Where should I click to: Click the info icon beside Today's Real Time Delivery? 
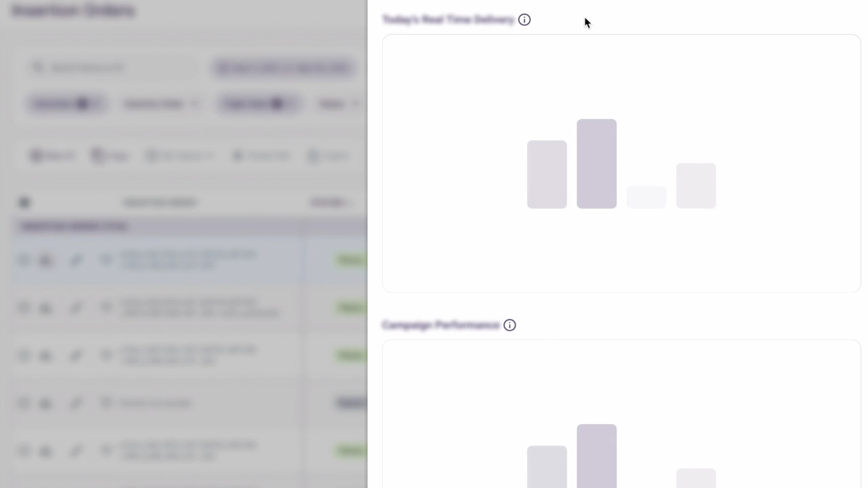tap(524, 20)
